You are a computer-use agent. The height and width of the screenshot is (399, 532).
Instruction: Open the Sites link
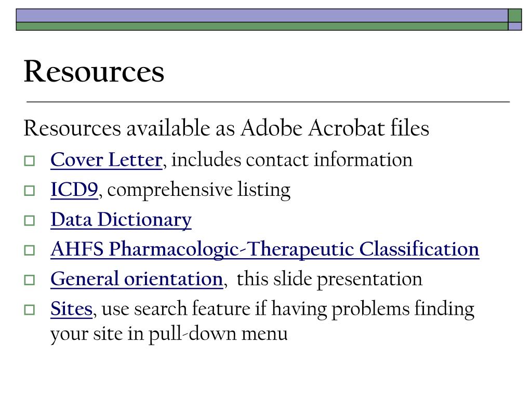tap(72, 309)
